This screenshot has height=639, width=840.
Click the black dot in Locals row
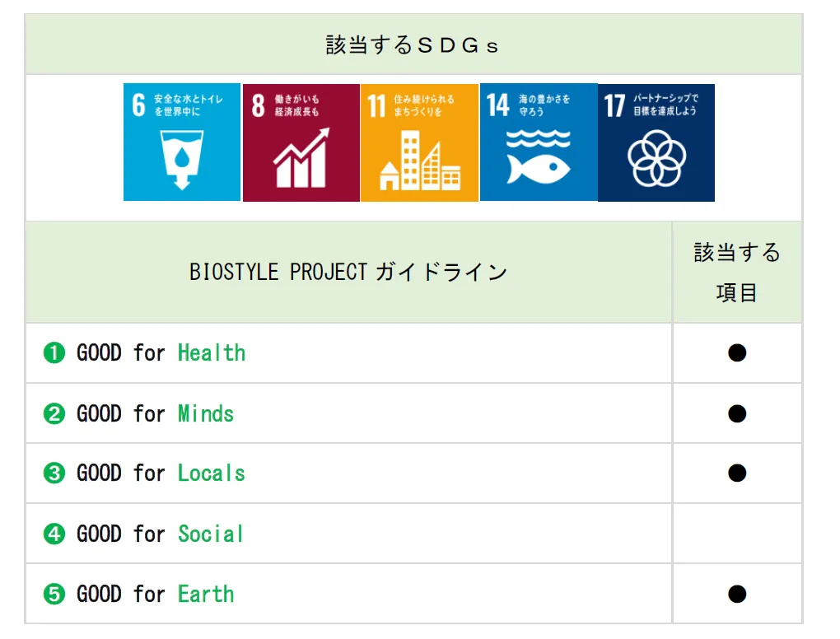click(x=737, y=473)
